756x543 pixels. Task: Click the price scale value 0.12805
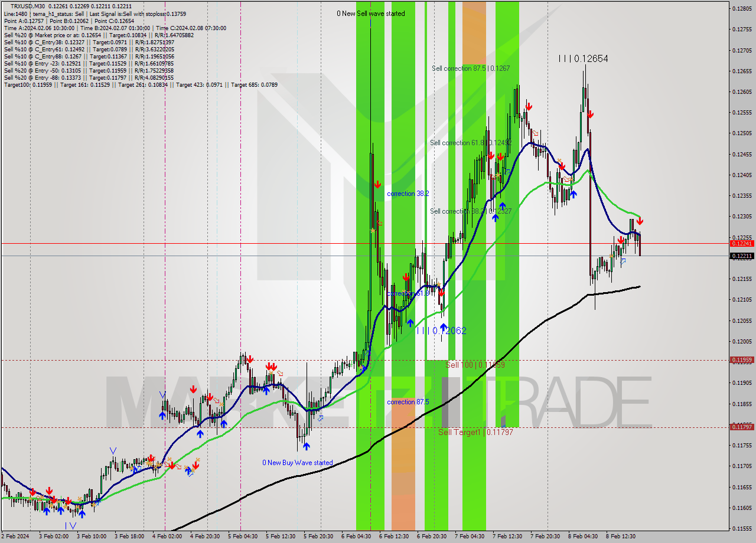[x=742, y=8]
